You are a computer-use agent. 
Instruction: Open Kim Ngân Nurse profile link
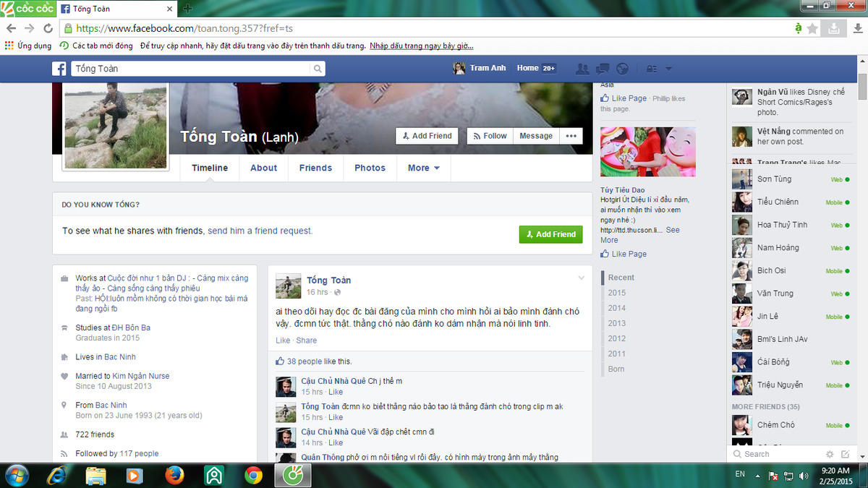pyautogui.click(x=141, y=376)
